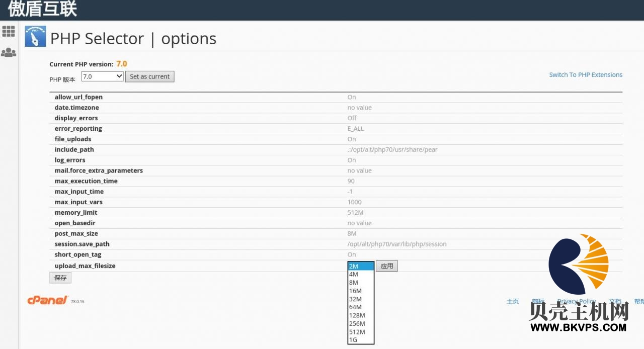The width and height of the screenshot is (644, 349).
Task: Click the 傲盾互联 logo in header
Action: pos(43,9)
